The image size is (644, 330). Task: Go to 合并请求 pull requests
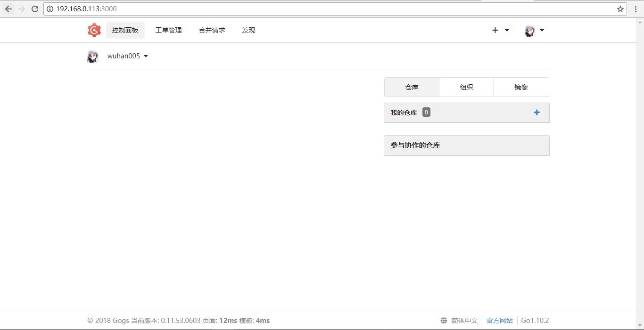point(212,30)
